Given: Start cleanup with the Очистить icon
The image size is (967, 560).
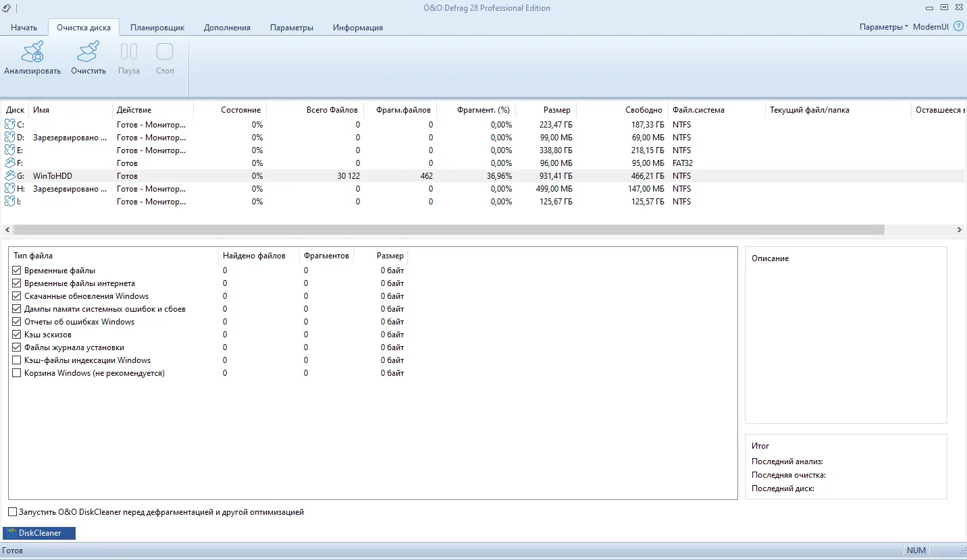Looking at the screenshot, I should 88,51.
